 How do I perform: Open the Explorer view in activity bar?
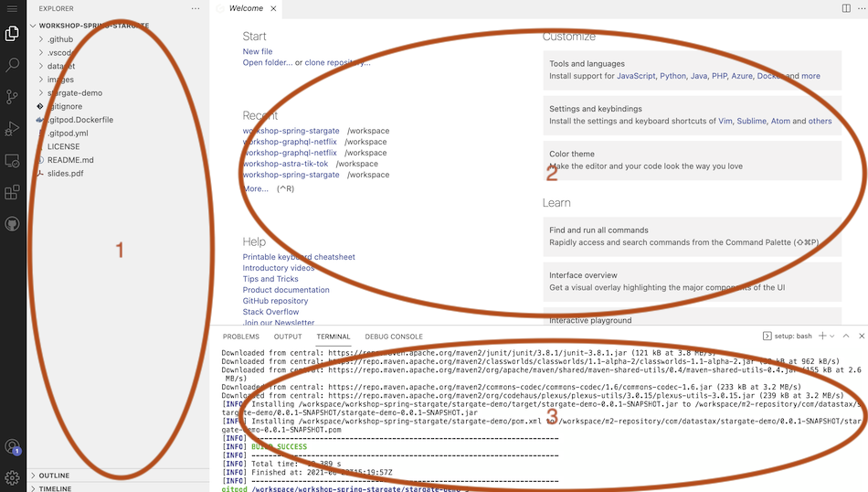pos(12,34)
